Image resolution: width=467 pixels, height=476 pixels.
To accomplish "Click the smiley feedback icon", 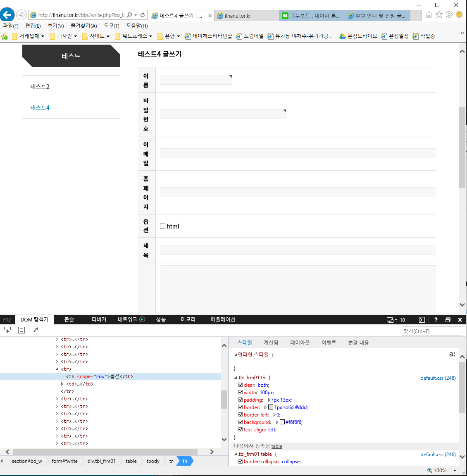I will pos(460,14).
